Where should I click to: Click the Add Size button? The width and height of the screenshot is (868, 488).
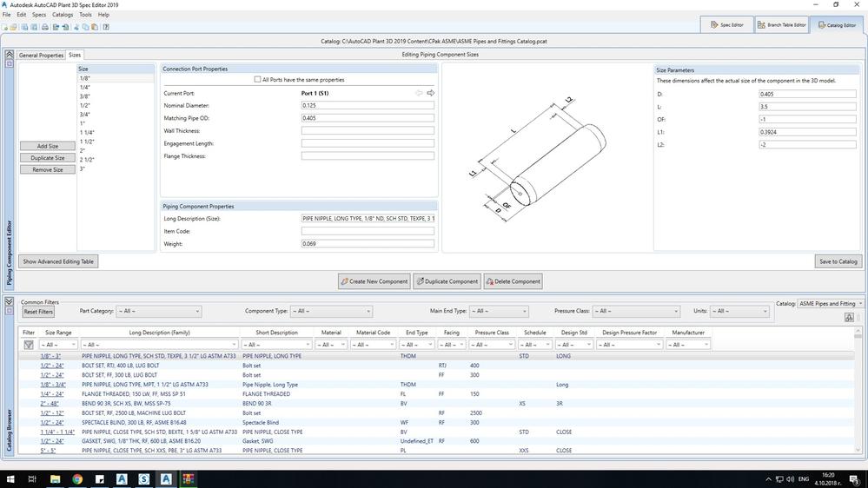pos(48,146)
